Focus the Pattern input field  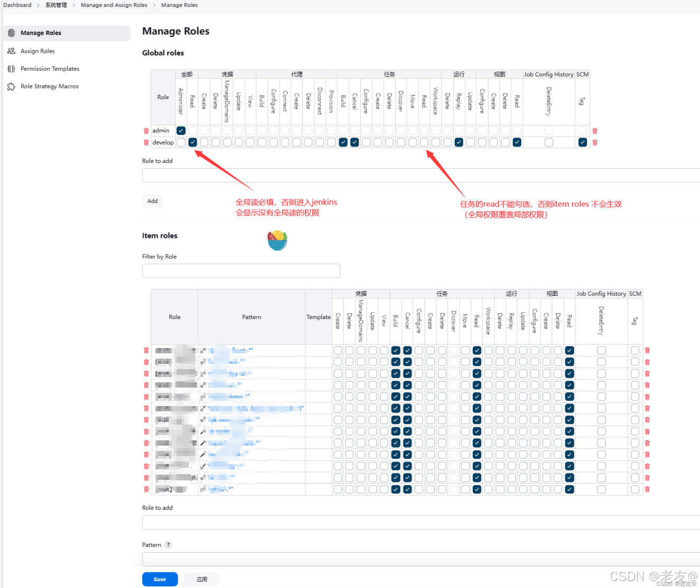(x=421, y=560)
